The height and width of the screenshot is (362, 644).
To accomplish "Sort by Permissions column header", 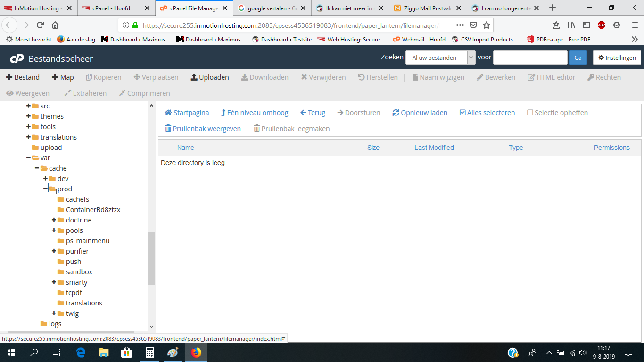I will point(612,148).
